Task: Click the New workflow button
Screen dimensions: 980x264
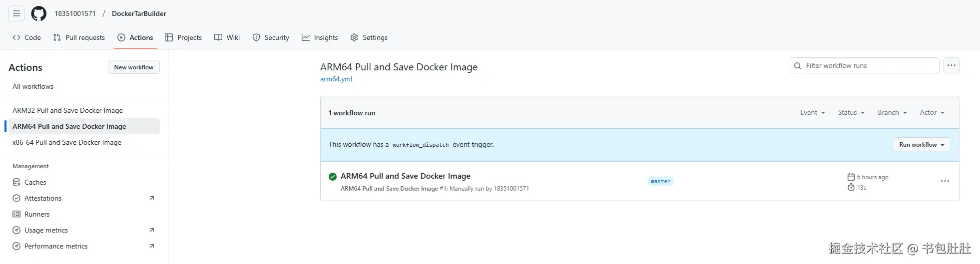Action: pyautogui.click(x=133, y=67)
